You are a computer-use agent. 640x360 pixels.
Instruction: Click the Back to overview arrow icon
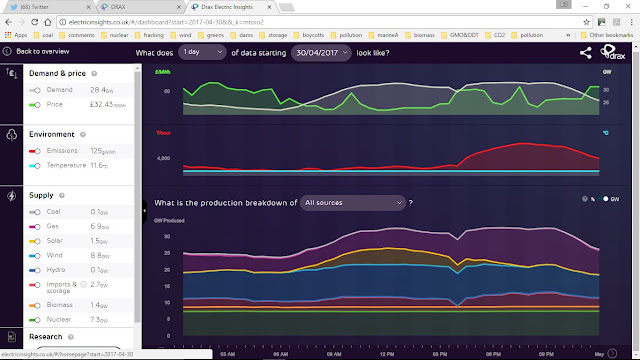pos(7,51)
